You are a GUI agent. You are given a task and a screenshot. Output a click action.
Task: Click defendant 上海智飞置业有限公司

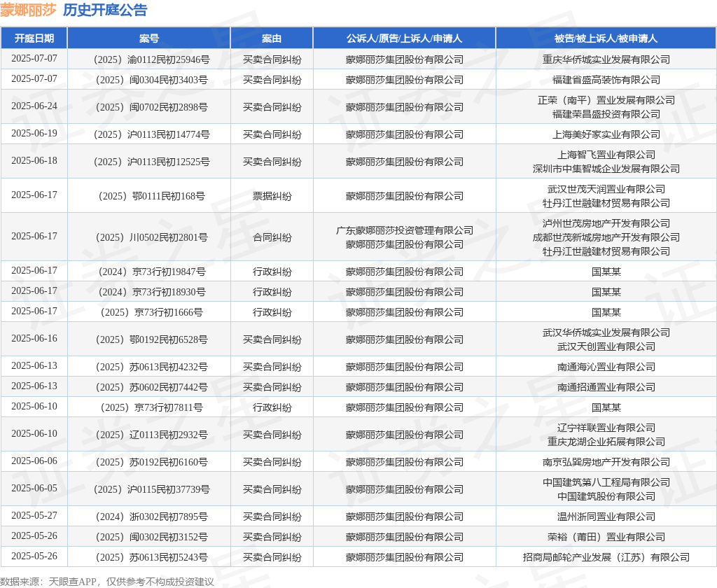point(606,155)
